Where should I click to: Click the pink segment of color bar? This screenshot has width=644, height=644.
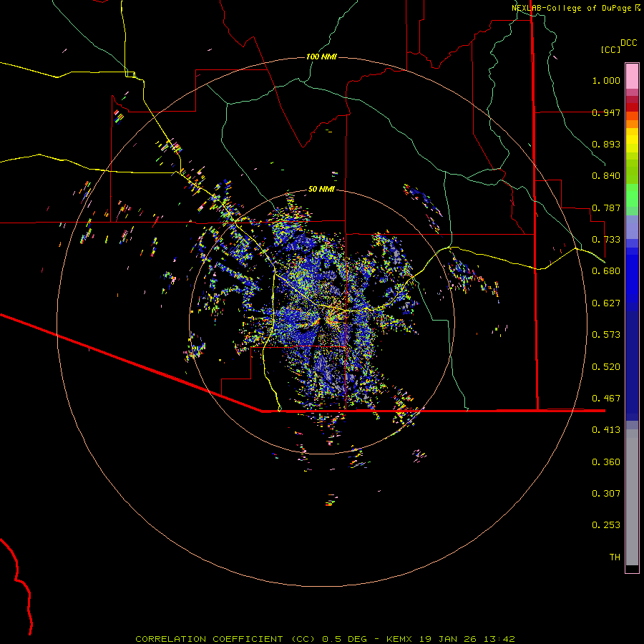point(632,77)
